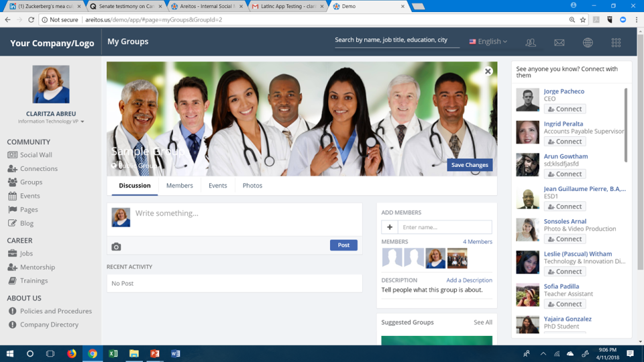
Task: Open the apps grid icon
Action: point(616,42)
